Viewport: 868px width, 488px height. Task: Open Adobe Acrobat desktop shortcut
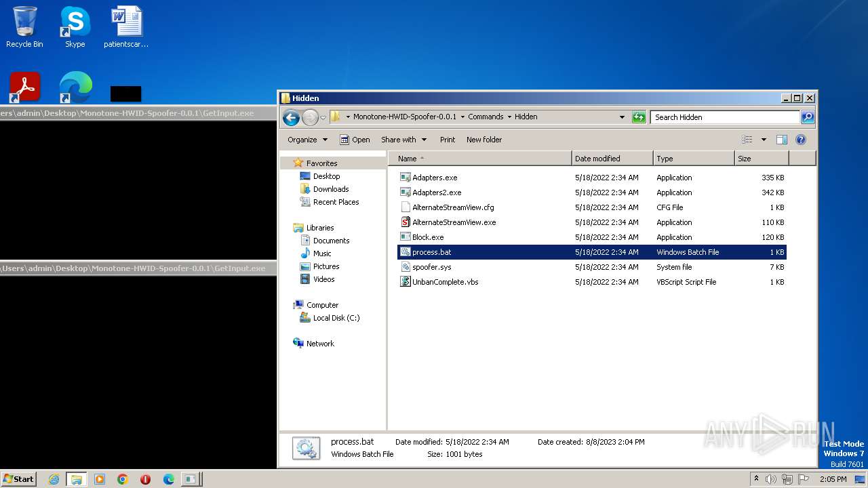pyautogui.click(x=25, y=87)
